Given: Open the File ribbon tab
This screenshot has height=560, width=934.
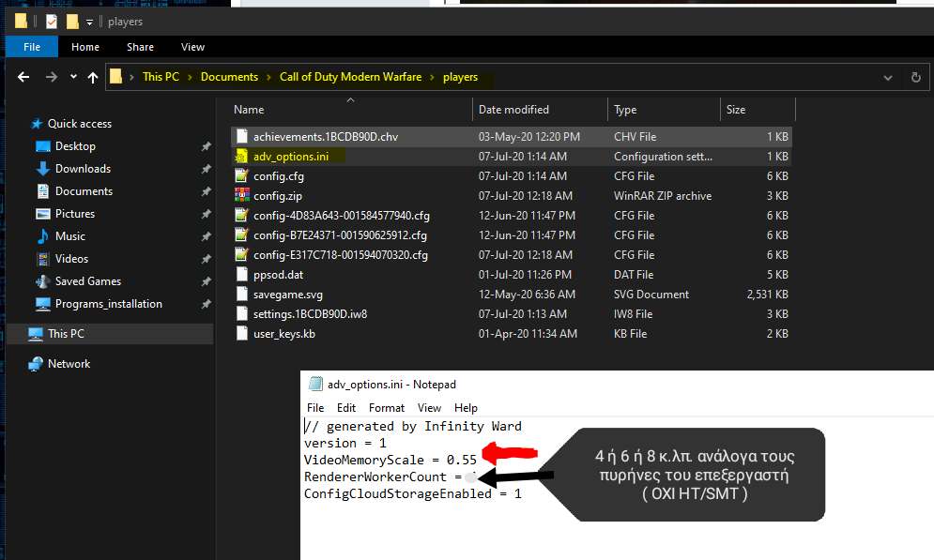Looking at the screenshot, I should pos(32,47).
